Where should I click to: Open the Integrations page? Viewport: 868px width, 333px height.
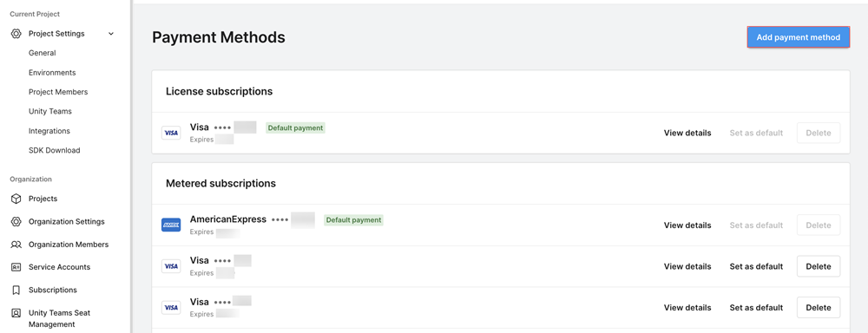click(x=49, y=131)
